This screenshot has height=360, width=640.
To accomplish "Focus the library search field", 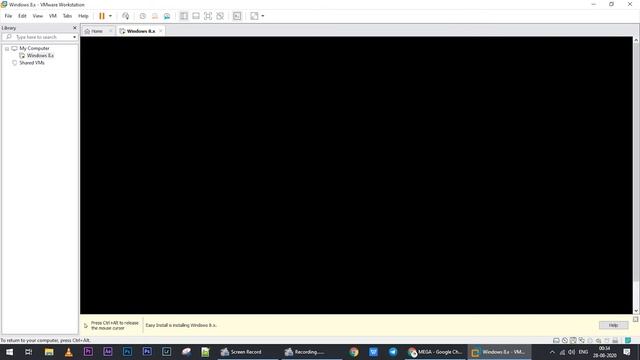I will 39,37.
